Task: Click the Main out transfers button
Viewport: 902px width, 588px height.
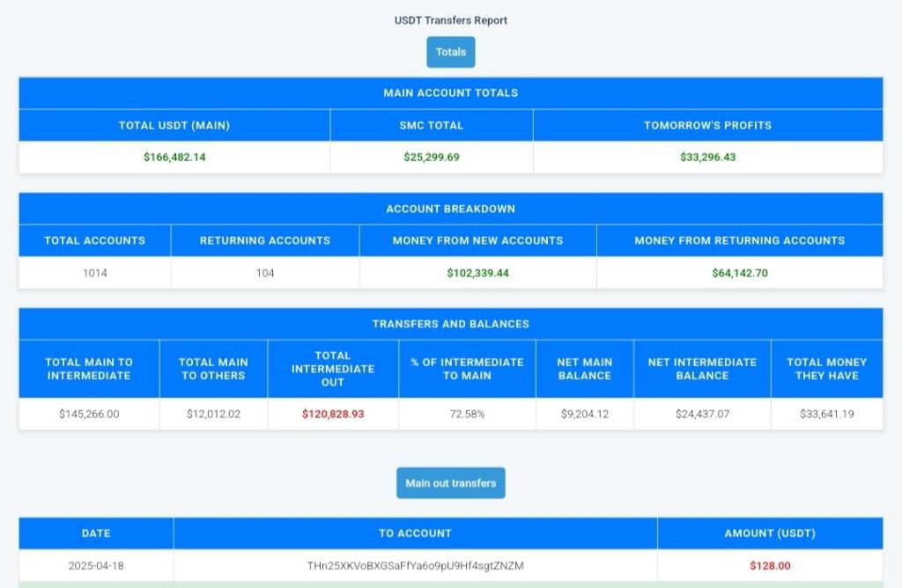Action: click(450, 482)
